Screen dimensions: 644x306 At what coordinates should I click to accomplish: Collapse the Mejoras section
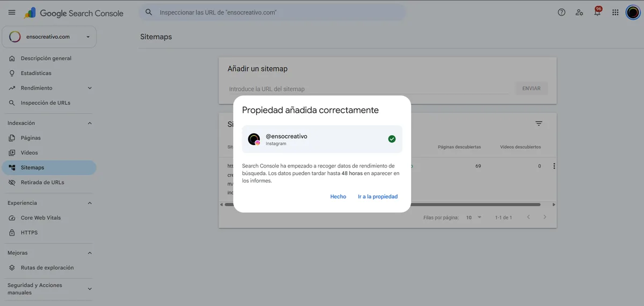coord(90,253)
